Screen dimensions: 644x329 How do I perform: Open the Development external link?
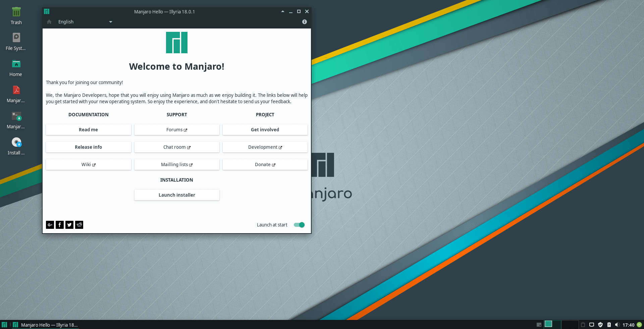[265, 147]
